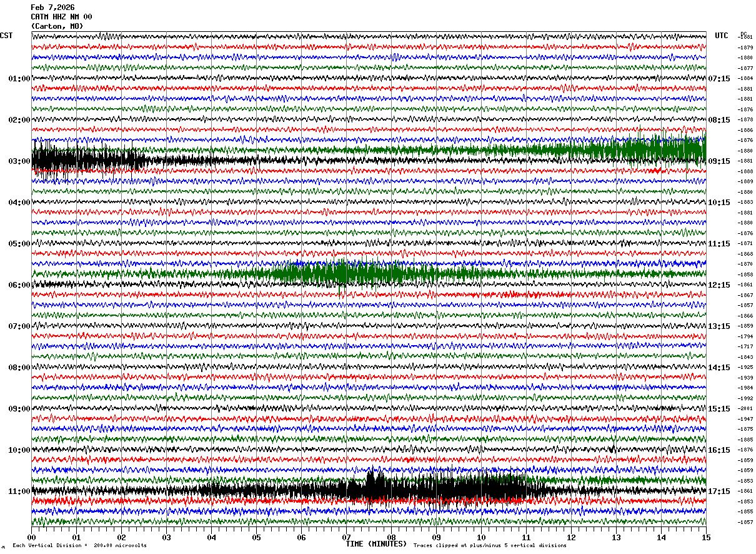The height and width of the screenshot is (554, 756).
Task: Click the location label '(Carton, MO)'
Action: pos(57,26)
